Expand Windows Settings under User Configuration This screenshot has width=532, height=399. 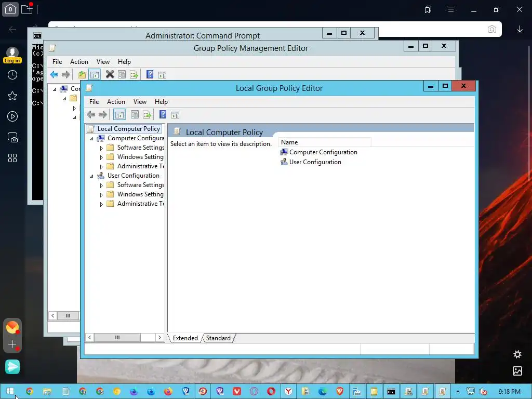(101, 195)
